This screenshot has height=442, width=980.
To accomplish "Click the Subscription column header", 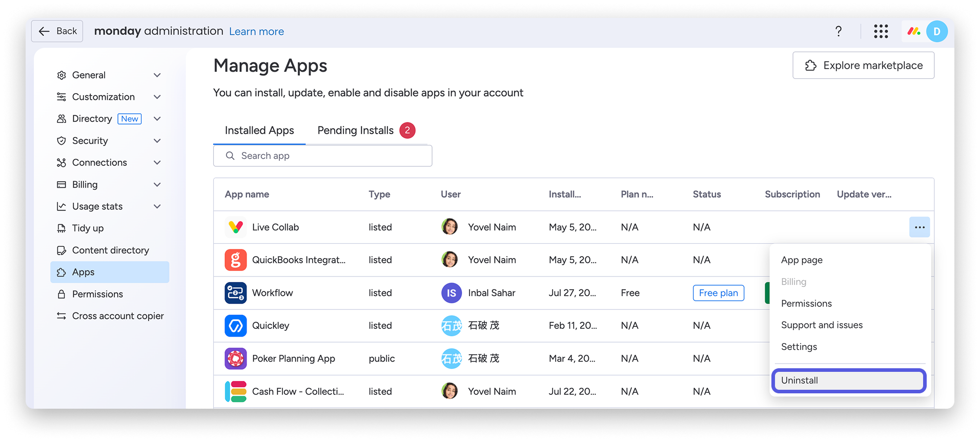I will (x=792, y=195).
